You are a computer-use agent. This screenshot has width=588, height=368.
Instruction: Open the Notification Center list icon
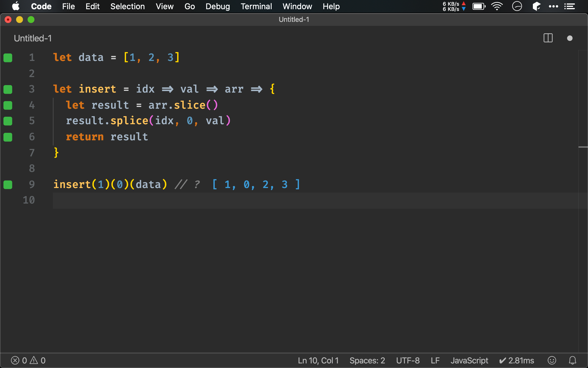click(569, 6)
